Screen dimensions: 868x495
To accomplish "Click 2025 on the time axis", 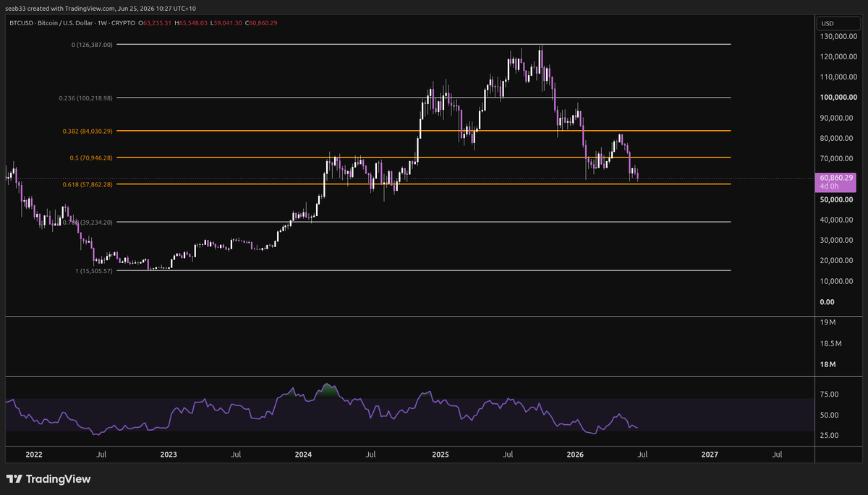I will (x=441, y=455).
